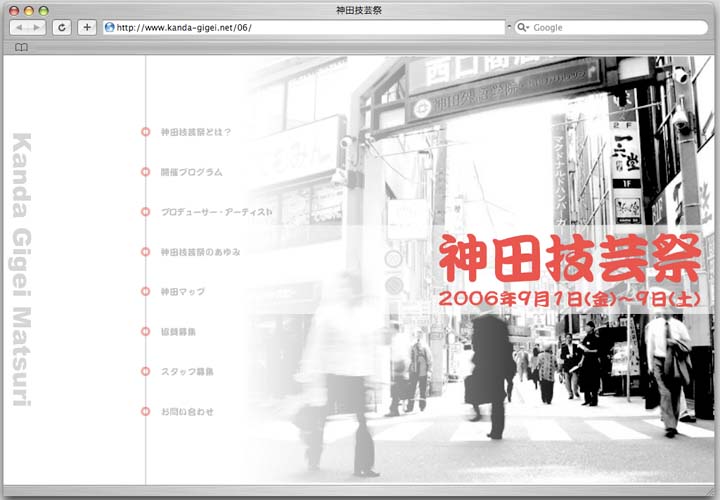The width and height of the screenshot is (720, 500).
Task: Select the URL address field
Action: [305, 27]
